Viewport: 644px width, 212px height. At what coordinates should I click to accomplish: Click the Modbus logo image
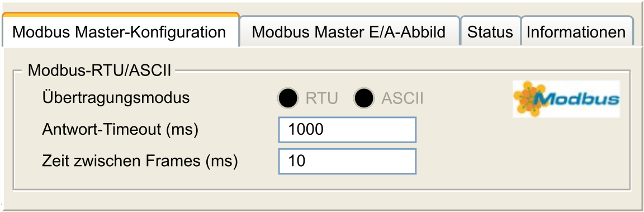pos(566,99)
